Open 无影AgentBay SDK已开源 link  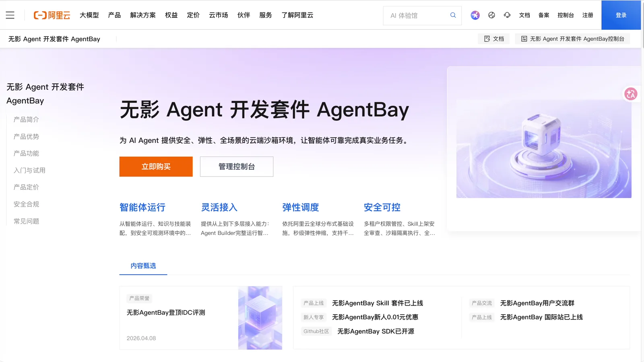pos(376,331)
